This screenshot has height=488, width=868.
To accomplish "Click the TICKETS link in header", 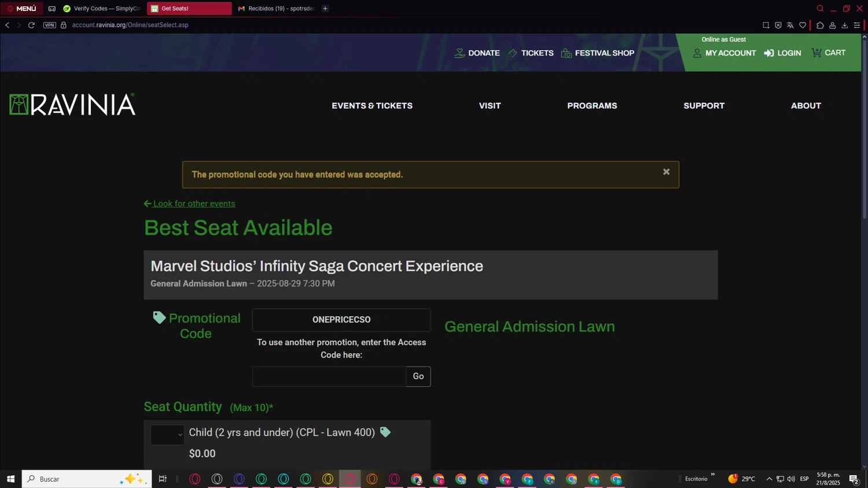I will [531, 53].
